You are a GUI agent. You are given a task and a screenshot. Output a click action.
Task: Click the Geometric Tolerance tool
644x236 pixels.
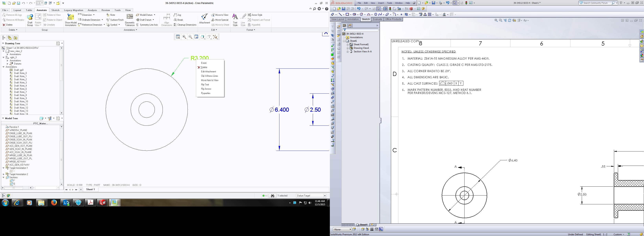point(130,20)
